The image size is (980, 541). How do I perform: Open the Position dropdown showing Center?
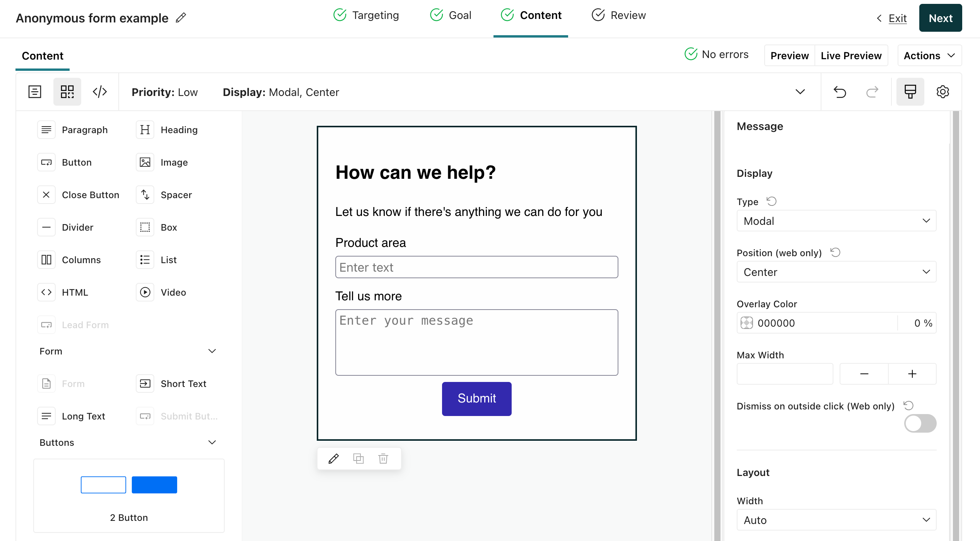[x=836, y=272]
